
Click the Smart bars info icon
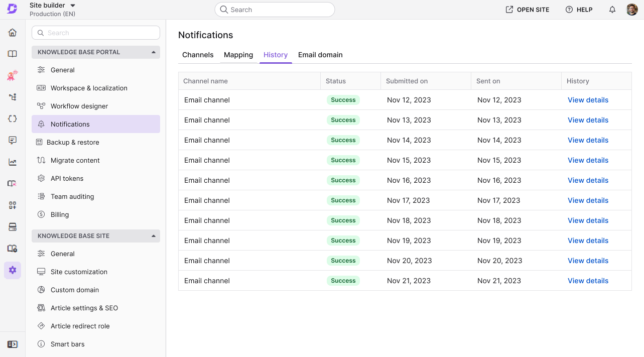click(41, 344)
